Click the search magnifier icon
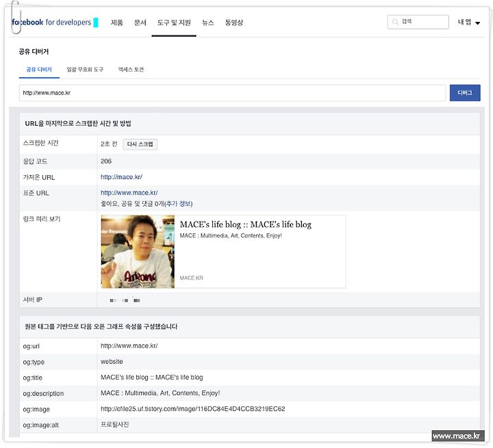 tap(395, 22)
